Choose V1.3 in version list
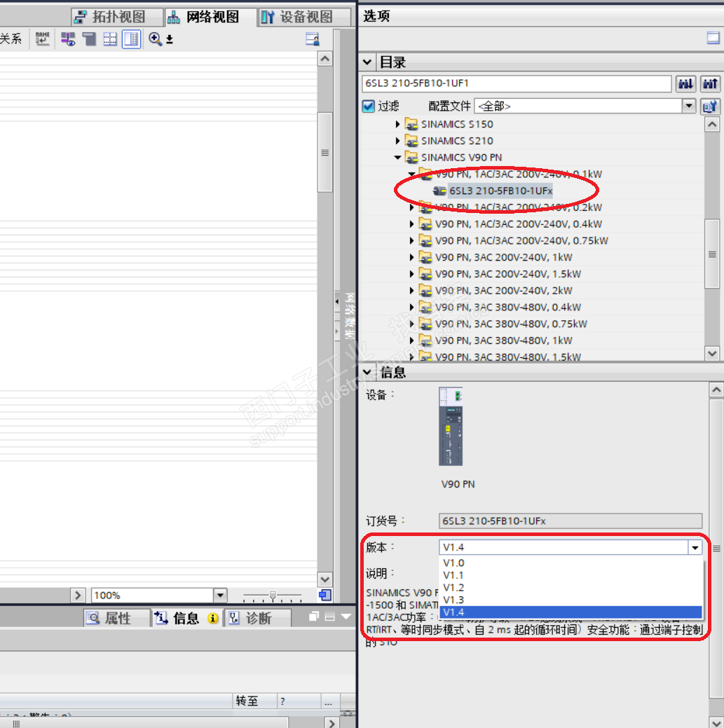The height and width of the screenshot is (728, 724). (x=571, y=600)
